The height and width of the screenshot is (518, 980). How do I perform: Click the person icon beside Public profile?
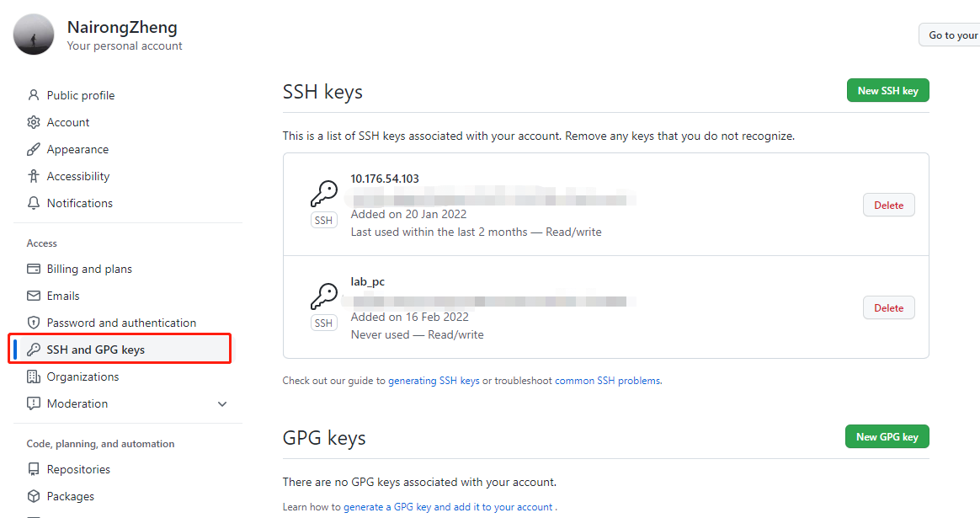point(34,95)
